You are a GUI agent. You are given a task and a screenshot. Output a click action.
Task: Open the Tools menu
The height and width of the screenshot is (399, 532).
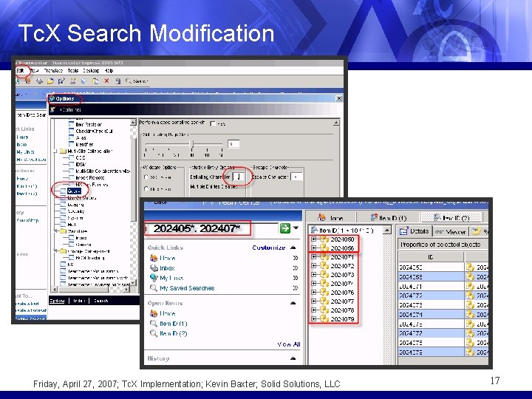73,71
